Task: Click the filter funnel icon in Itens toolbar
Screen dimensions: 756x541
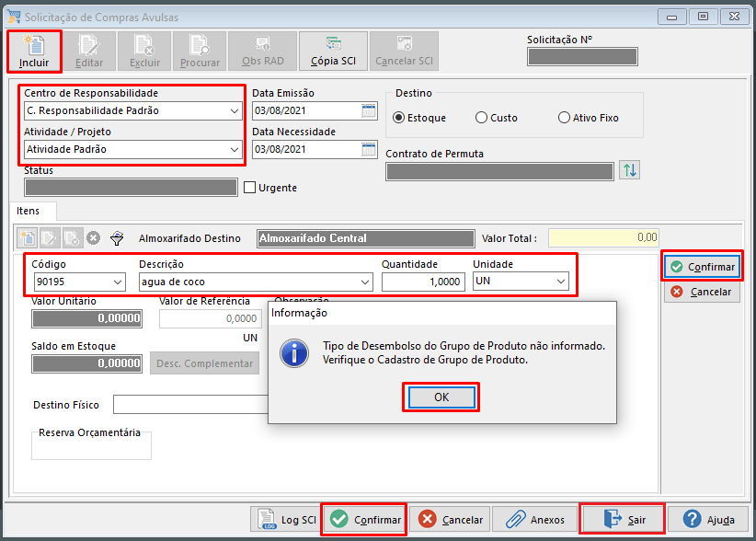Action: [117, 237]
